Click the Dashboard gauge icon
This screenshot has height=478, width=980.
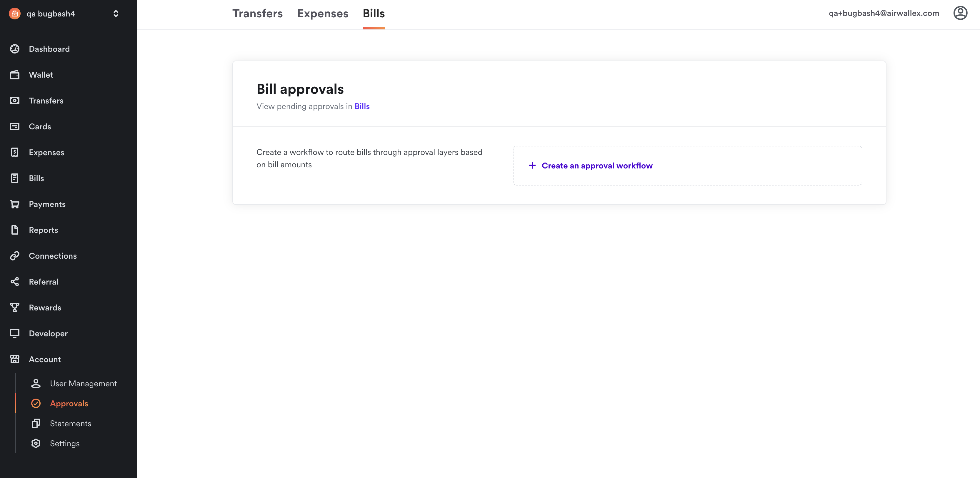click(14, 49)
